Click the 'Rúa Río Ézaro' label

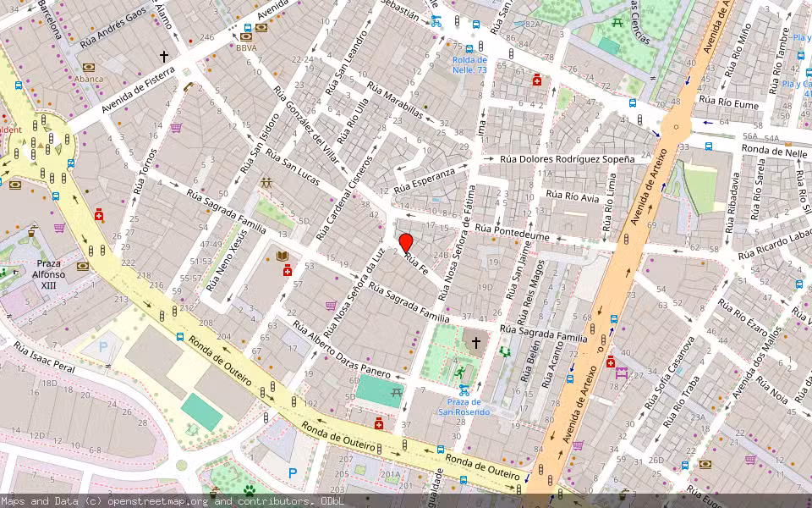[x=743, y=316]
